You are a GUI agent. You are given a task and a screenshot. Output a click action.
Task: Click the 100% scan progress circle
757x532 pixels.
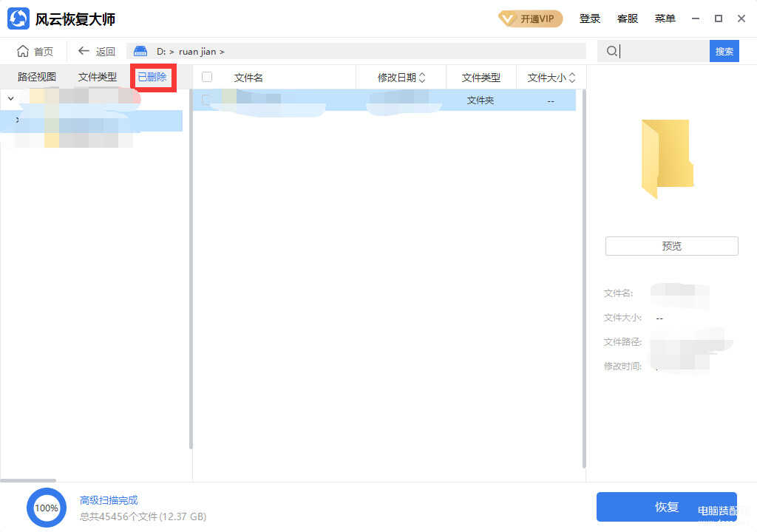(47, 508)
